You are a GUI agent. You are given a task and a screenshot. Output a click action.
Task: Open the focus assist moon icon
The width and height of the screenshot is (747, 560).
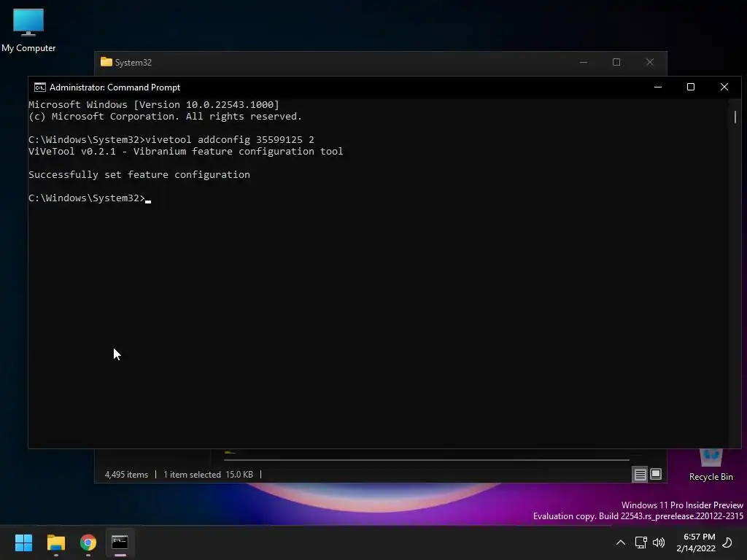727,542
